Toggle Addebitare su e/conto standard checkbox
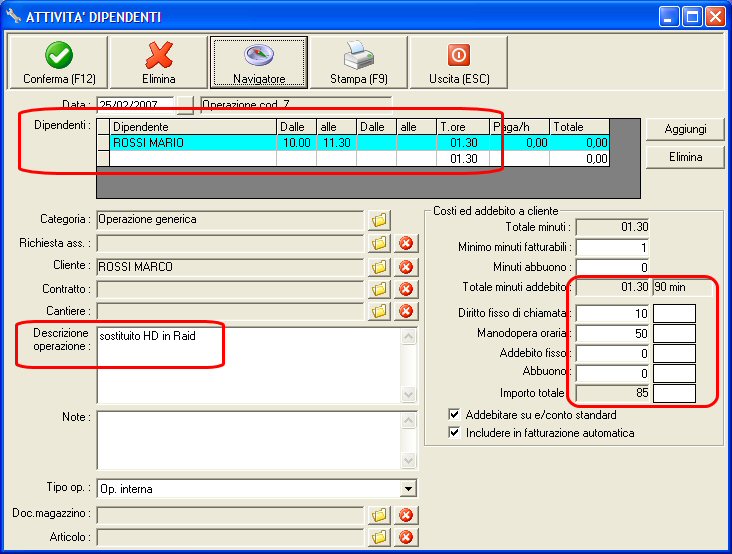Image resolution: width=732 pixels, height=554 pixels. click(x=454, y=414)
